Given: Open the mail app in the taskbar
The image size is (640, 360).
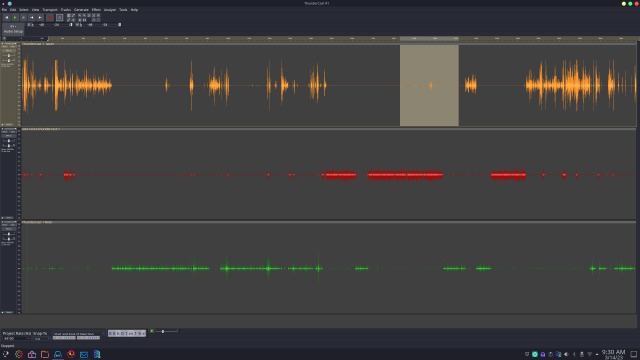Looking at the screenshot, I should [84, 354].
